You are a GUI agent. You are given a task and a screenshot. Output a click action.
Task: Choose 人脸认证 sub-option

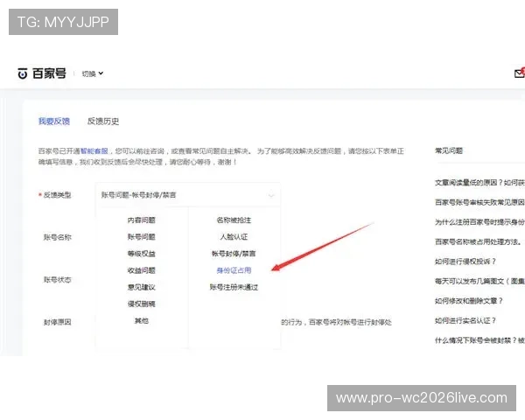(x=234, y=237)
